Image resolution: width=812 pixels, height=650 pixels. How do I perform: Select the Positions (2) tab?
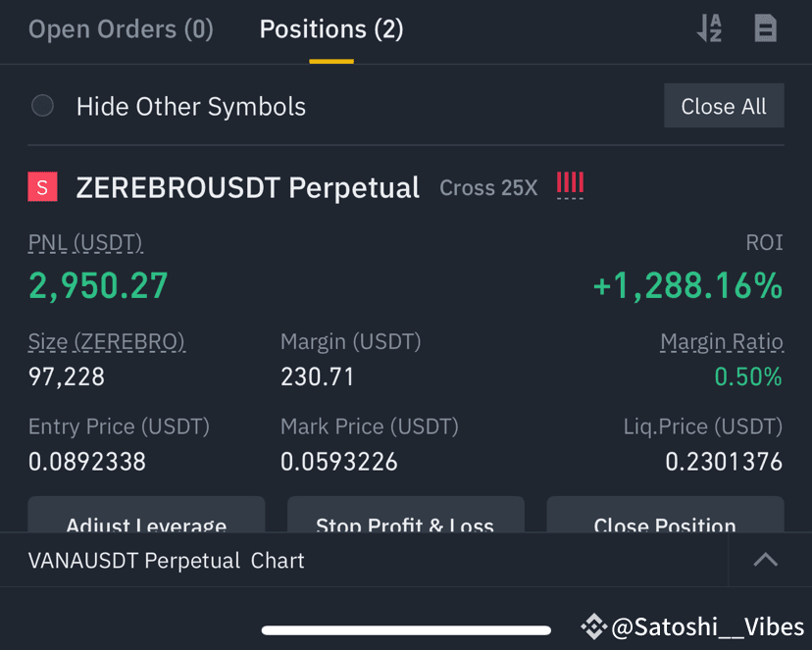331,29
